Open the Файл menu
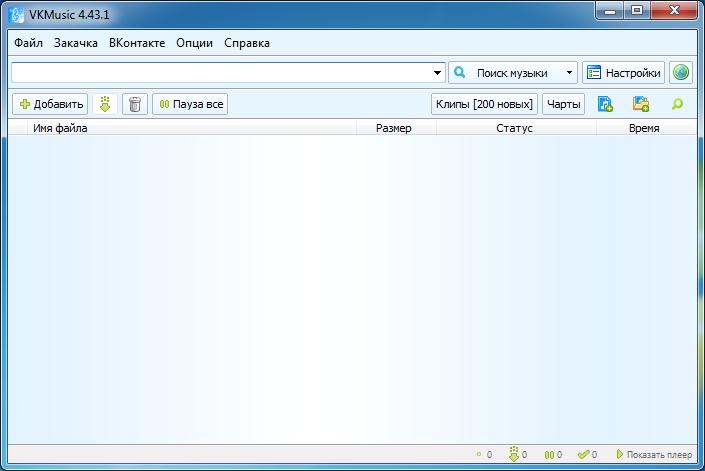Screen dimensions: 705x471 click(x=28, y=43)
